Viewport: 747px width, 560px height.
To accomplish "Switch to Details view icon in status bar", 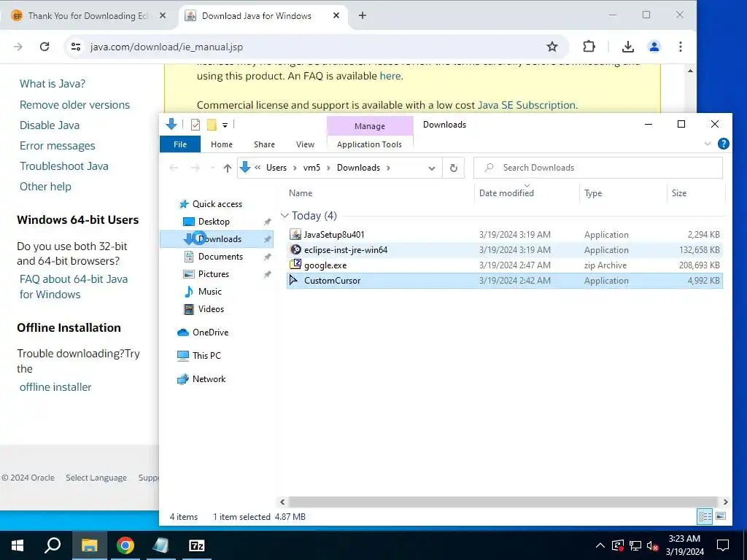I will pos(705,516).
